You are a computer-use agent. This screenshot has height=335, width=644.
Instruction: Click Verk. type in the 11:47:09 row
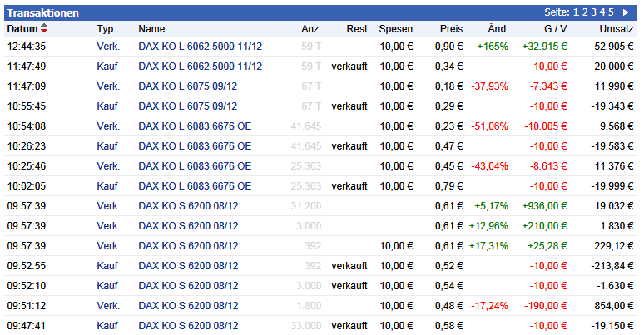tap(108, 86)
